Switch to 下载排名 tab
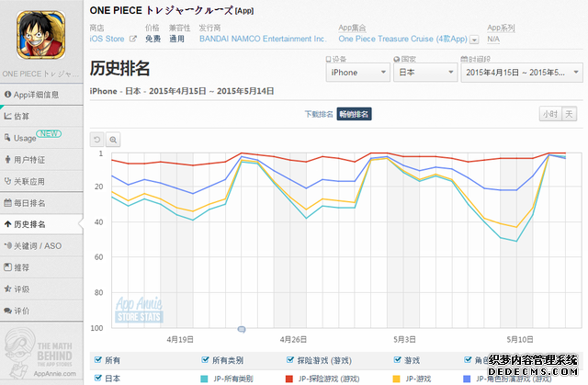The width and height of the screenshot is (588, 385). 319,114
